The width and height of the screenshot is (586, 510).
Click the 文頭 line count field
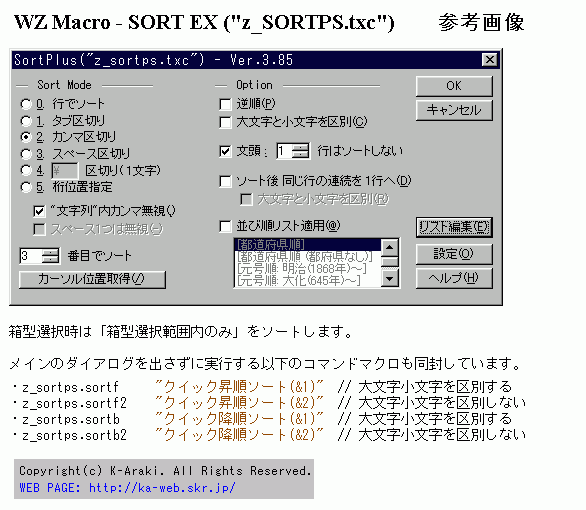285,151
